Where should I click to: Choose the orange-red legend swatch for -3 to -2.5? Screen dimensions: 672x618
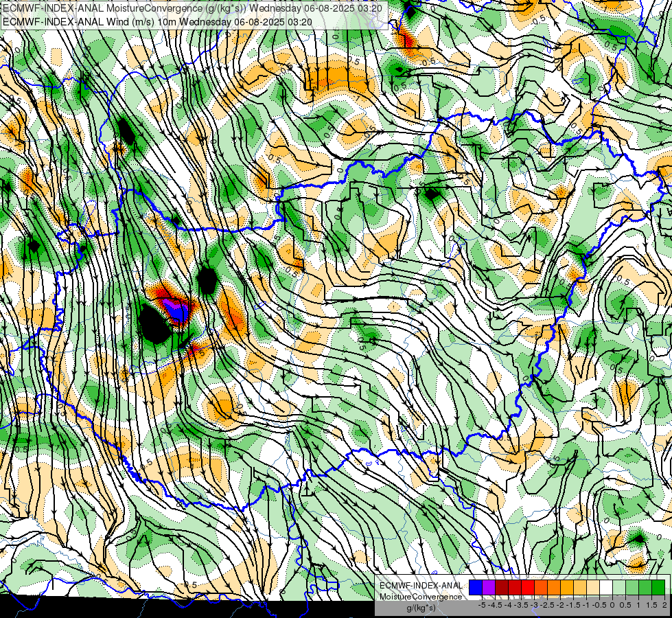coord(541,587)
